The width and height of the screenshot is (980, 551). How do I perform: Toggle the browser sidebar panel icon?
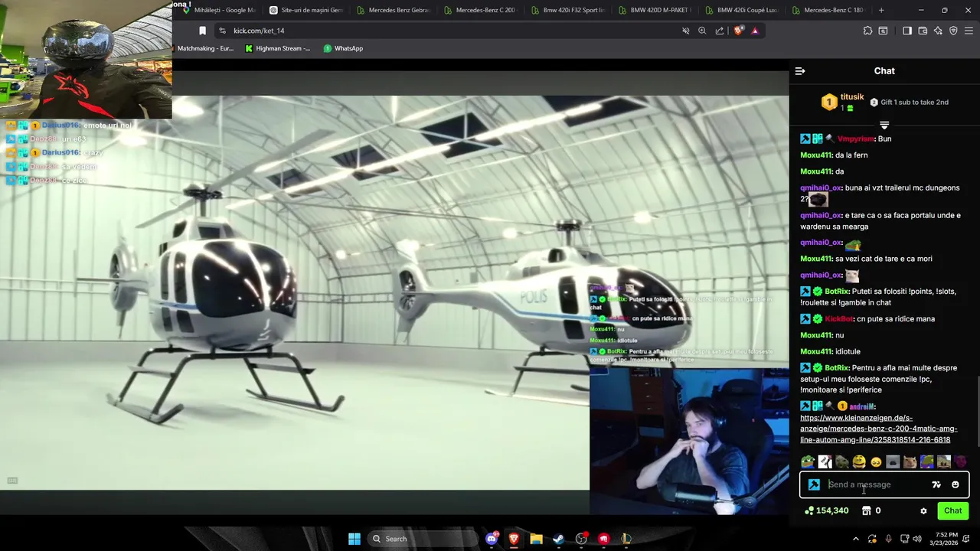907,31
